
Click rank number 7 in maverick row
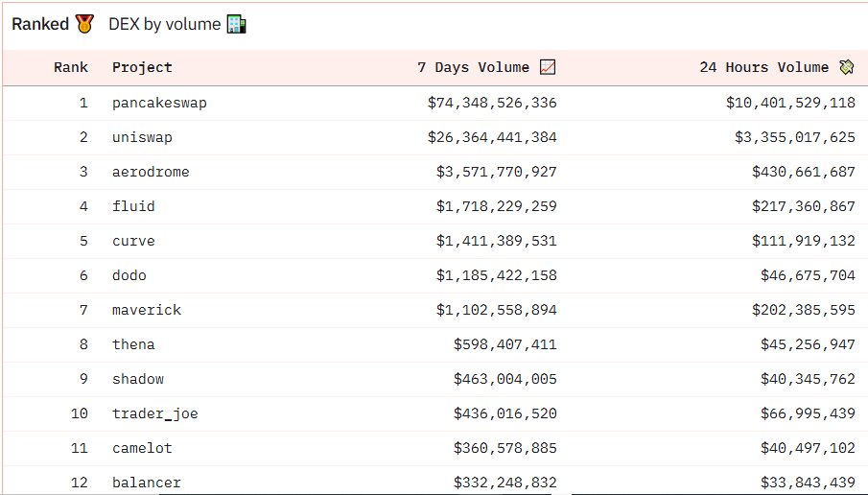coord(83,310)
